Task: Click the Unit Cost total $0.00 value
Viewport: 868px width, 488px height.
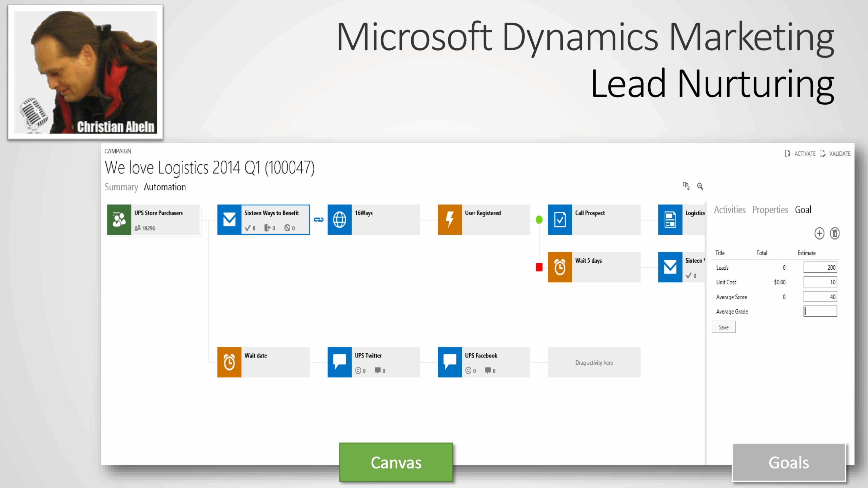Action: tap(780, 282)
